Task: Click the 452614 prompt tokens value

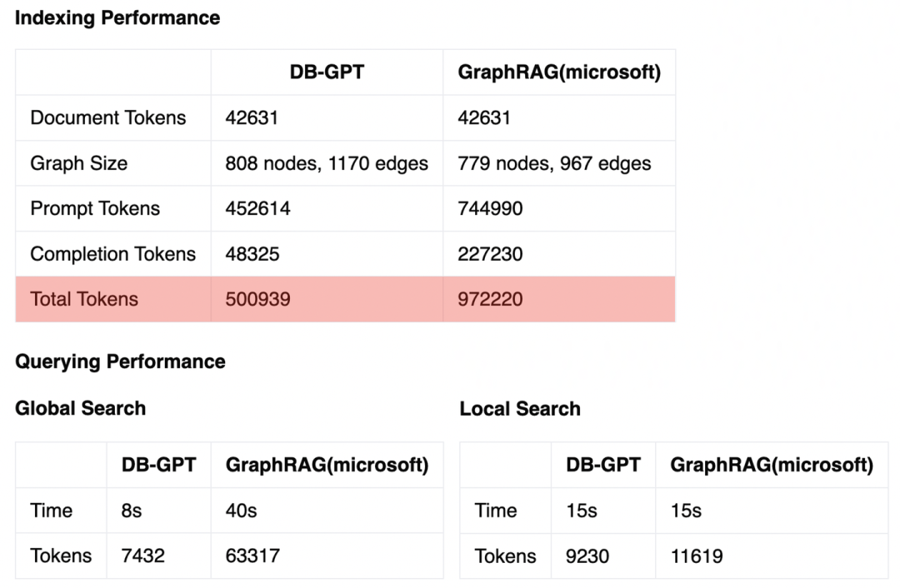Action: tap(257, 208)
